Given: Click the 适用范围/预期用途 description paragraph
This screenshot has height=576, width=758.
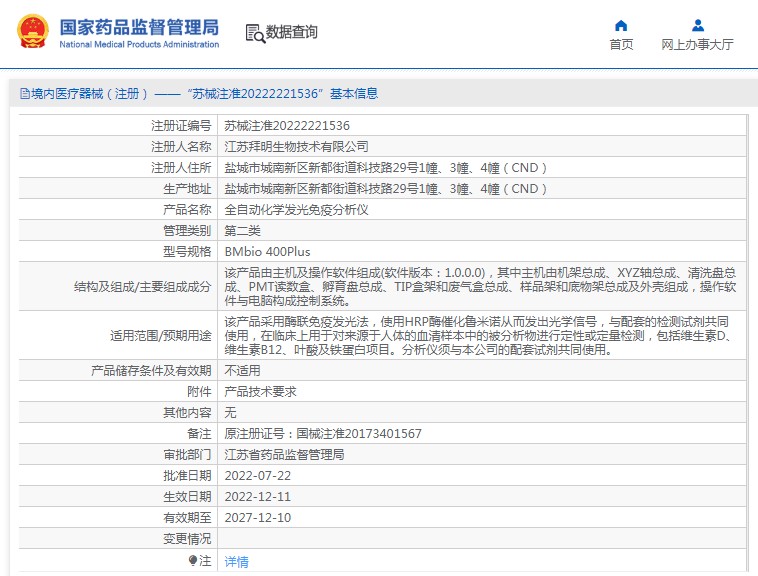Looking at the screenshot, I should (479, 335).
